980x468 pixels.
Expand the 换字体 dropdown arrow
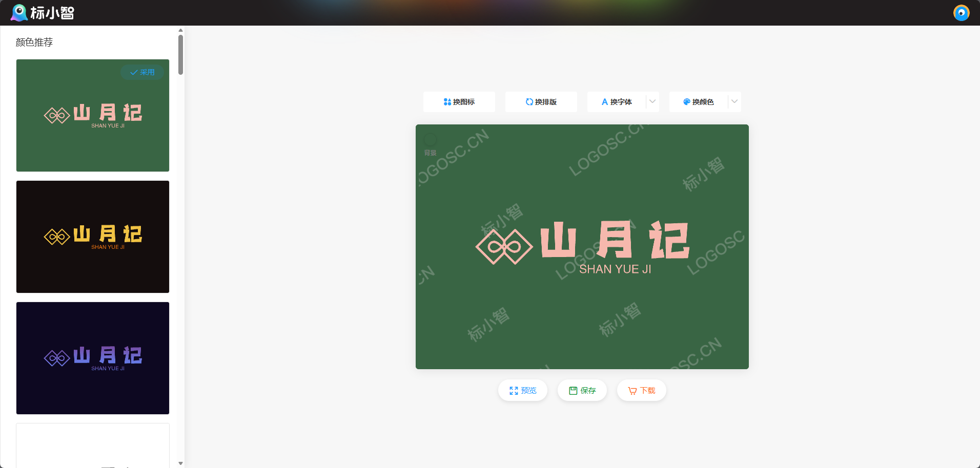652,102
